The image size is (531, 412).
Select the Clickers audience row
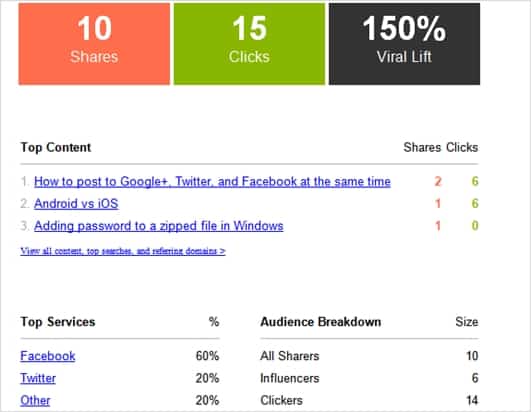point(369,400)
